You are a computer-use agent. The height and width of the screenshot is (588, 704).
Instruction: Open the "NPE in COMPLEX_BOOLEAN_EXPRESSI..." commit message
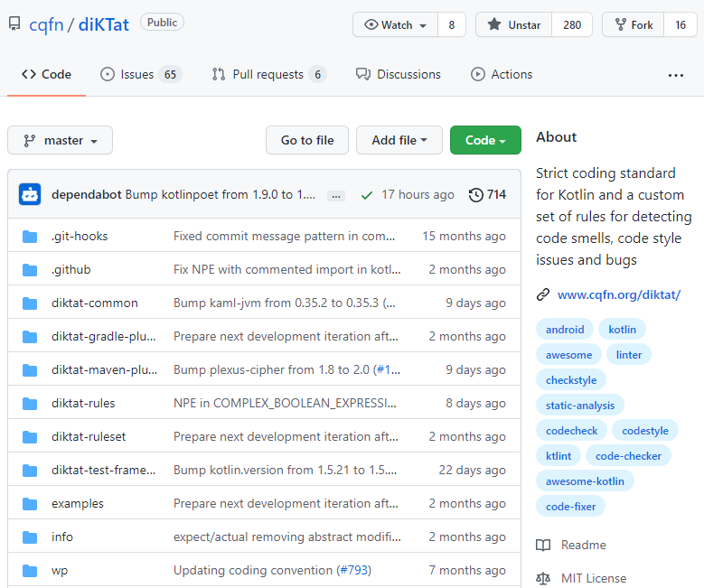tap(285, 404)
